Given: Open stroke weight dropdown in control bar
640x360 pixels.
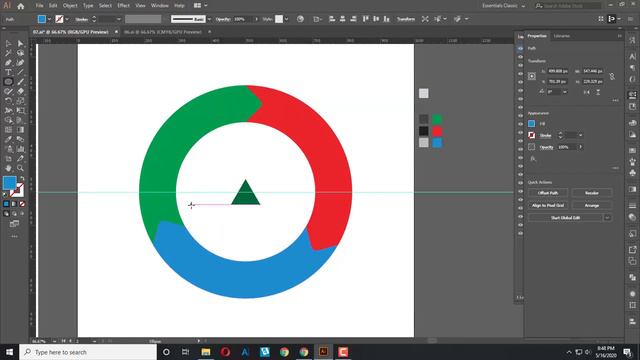Looking at the screenshot, I should 119,19.
